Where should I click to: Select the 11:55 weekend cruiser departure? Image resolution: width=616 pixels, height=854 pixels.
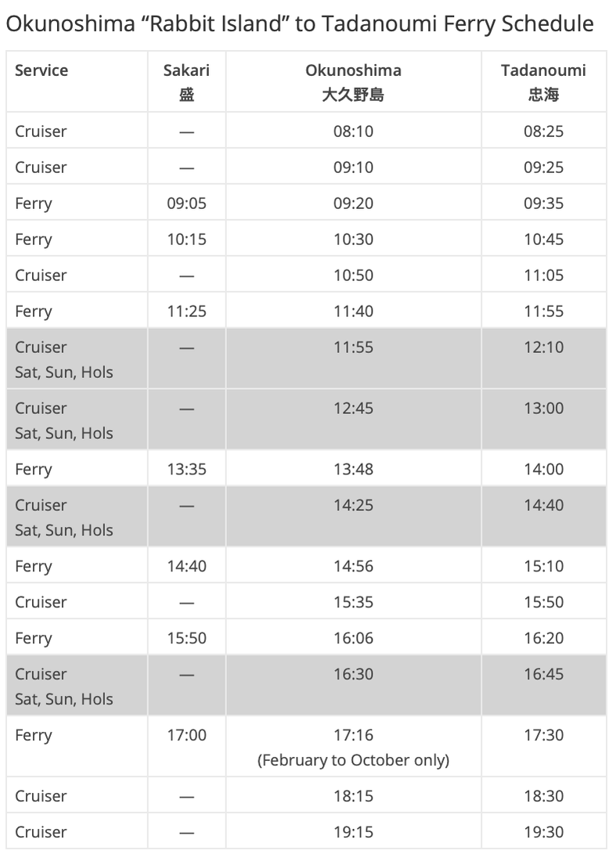coord(354,347)
